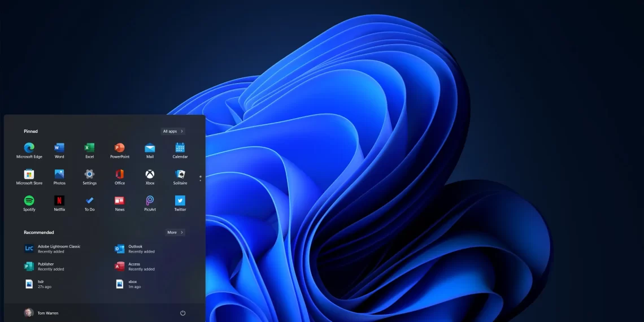Open Excel from pinned apps

[x=89, y=148]
